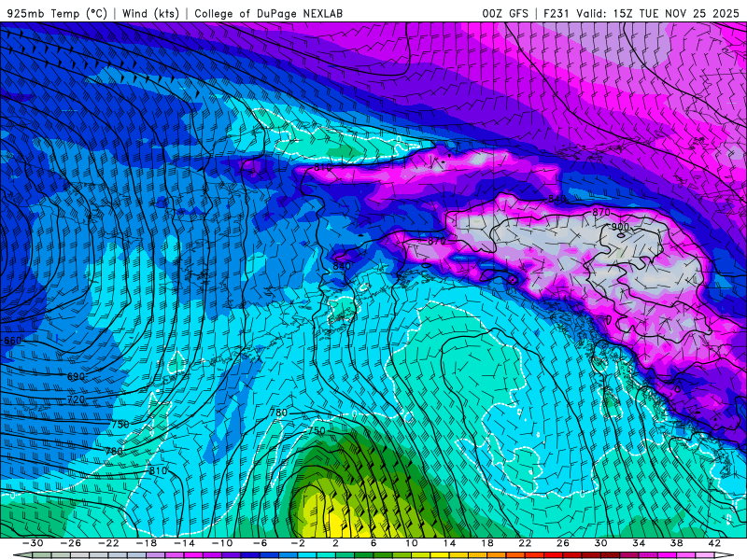Select the -18 label on the color scale

147,543
